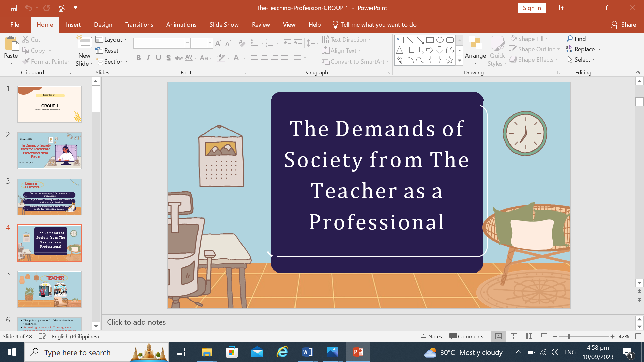
Task: Clear all formatting eraser icon
Action: click(242, 43)
